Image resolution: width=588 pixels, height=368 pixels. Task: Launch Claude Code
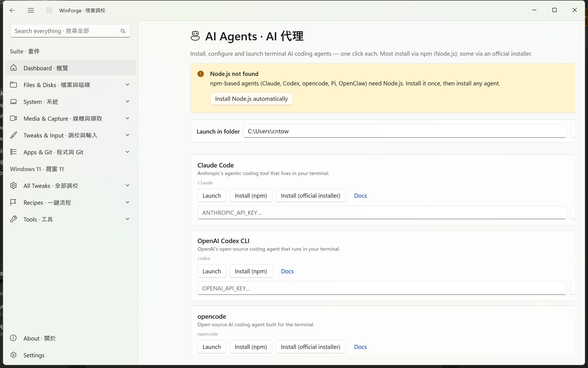click(x=212, y=196)
